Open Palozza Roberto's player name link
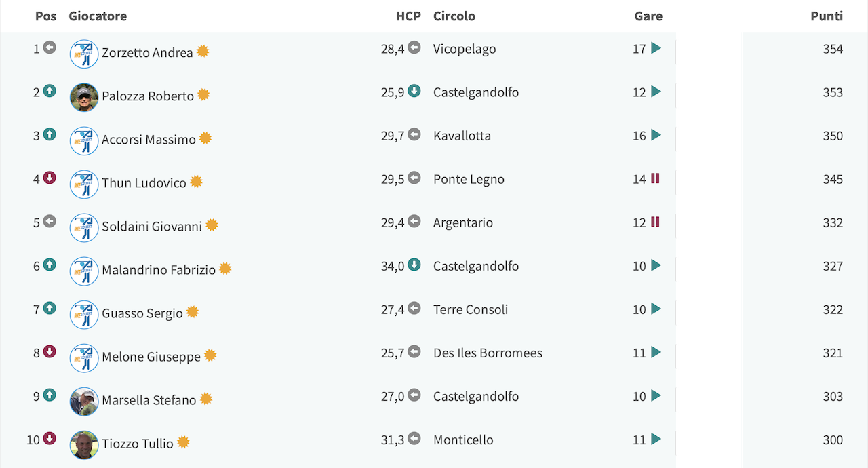This screenshot has width=868, height=468. click(x=148, y=96)
